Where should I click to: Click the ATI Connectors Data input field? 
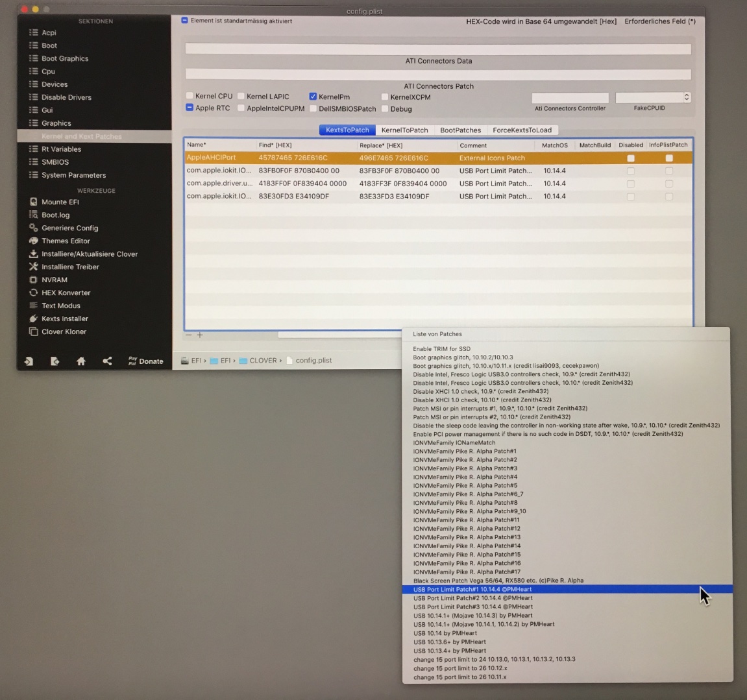click(x=438, y=49)
